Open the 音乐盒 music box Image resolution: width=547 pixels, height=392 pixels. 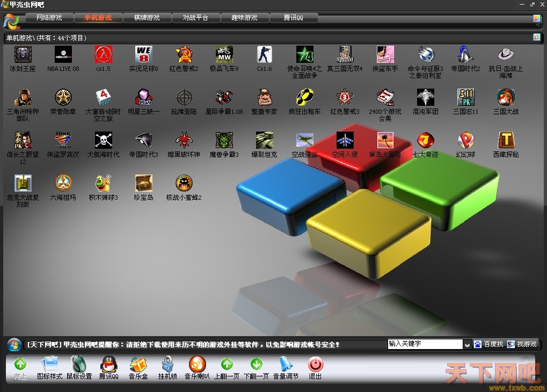[x=138, y=368]
